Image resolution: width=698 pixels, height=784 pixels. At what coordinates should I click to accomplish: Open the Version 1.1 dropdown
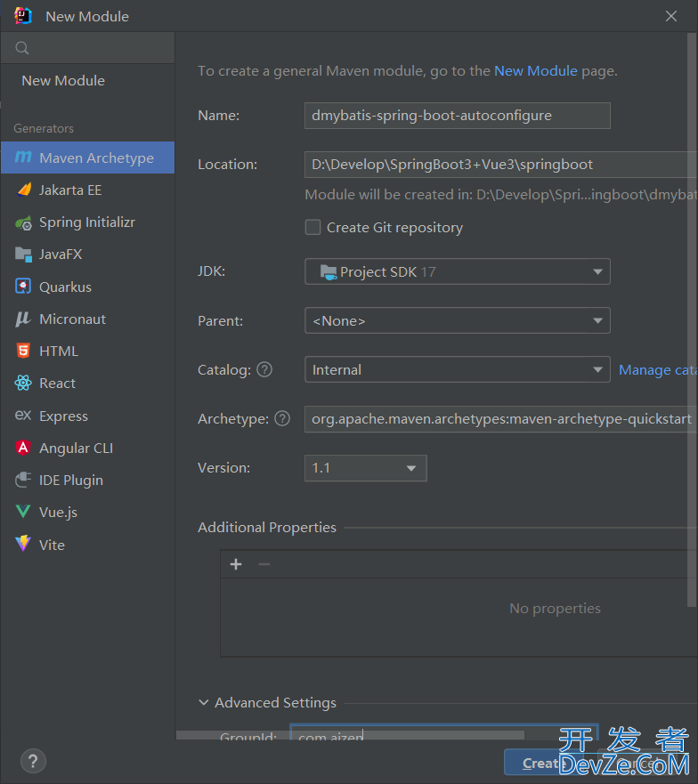(365, 468)
